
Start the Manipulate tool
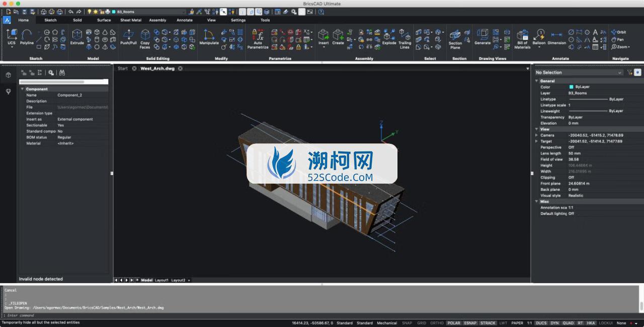tap(209, 37)
